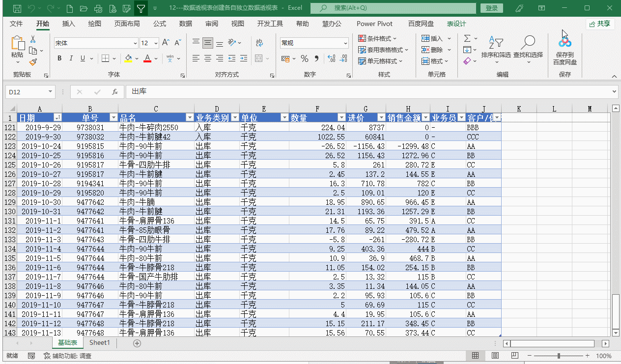Viewport: 621px width, 364px height.
Task: Open the 品名 column filter dropdown
Action: [x=189, y=118]
